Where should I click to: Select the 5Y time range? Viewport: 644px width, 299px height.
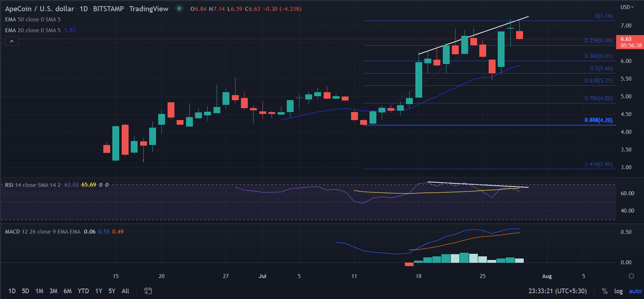click(x=112, y=291)
